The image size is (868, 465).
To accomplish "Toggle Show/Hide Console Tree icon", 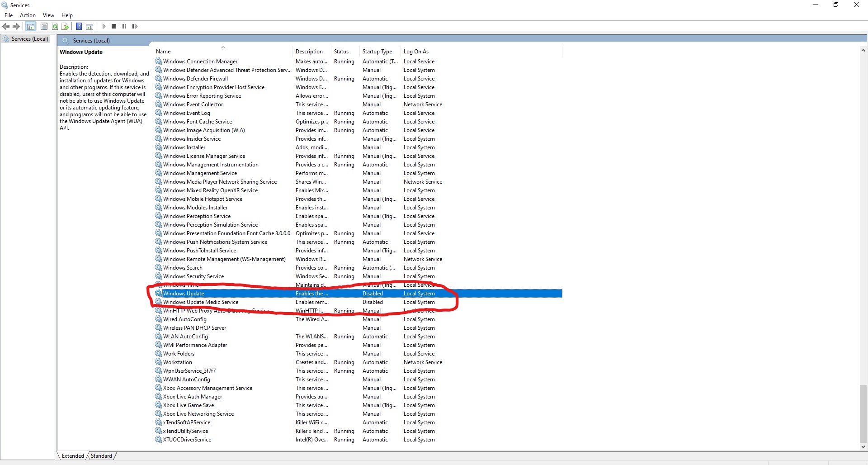I will click(x=31, y=26).
